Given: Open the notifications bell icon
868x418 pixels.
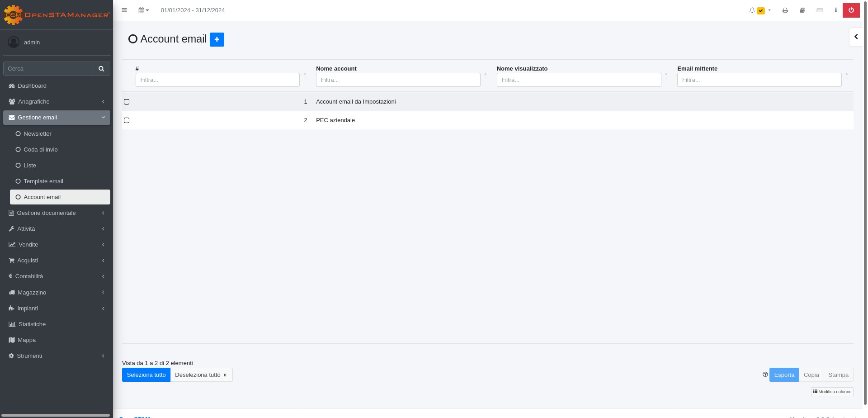Looking at the screenshot, I should (752, 10).
